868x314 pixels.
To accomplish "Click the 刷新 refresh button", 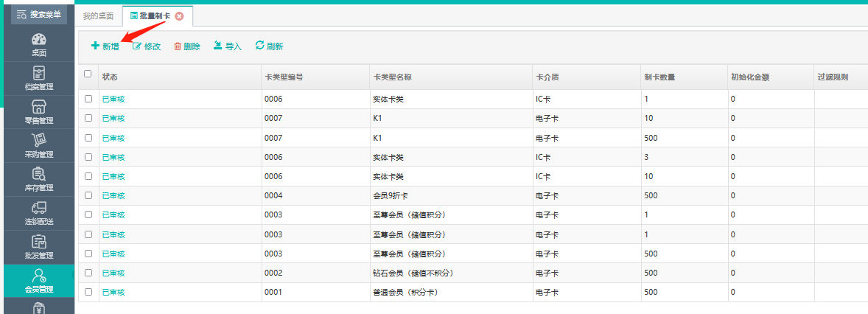I will (x=269, y=46).
